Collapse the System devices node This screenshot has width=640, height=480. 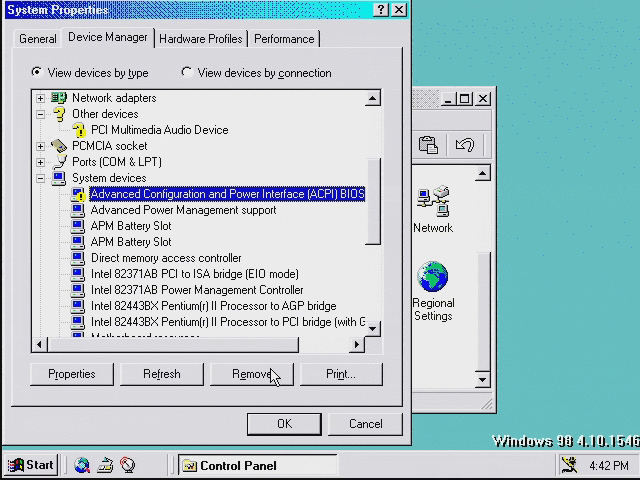[x=40, y=178]
